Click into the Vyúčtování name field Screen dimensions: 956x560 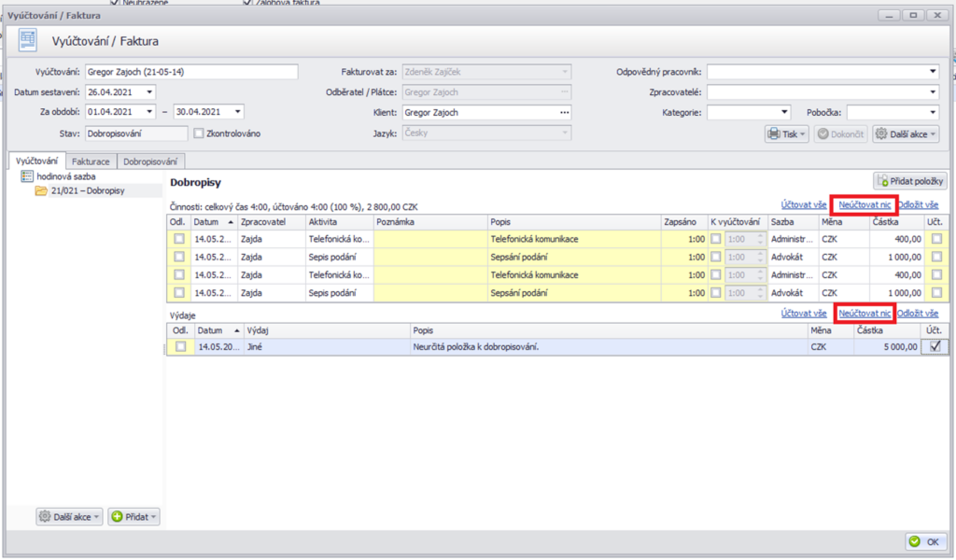point(190,72)
